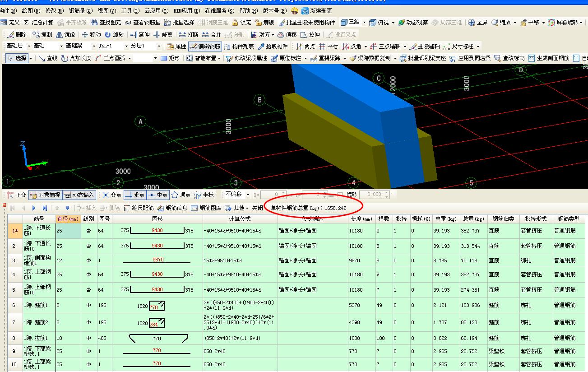This screenshot has width=588, height=372.
Task: Click 拾取构件 pick component tool
Action: pyautogui.click(x=273, y=46)
